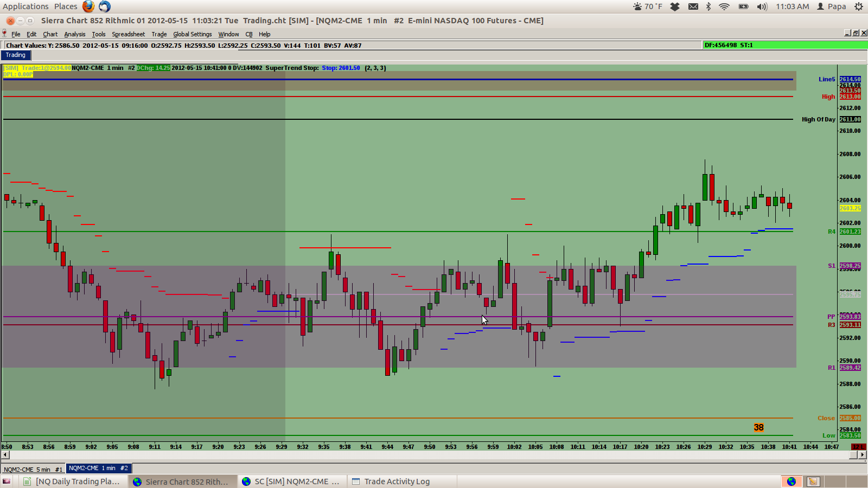
Task: Click the globe workspace icon in bottom-right panel
Action: 792,481
